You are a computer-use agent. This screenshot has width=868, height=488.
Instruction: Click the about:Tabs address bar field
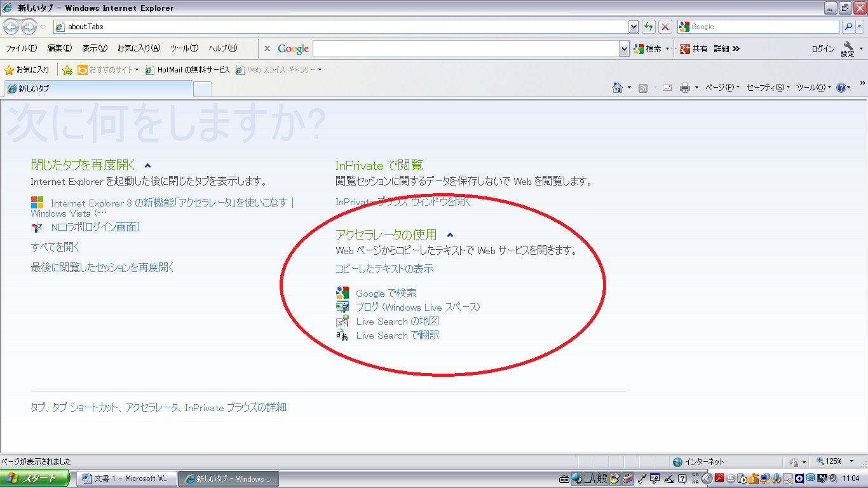point(341,27)
